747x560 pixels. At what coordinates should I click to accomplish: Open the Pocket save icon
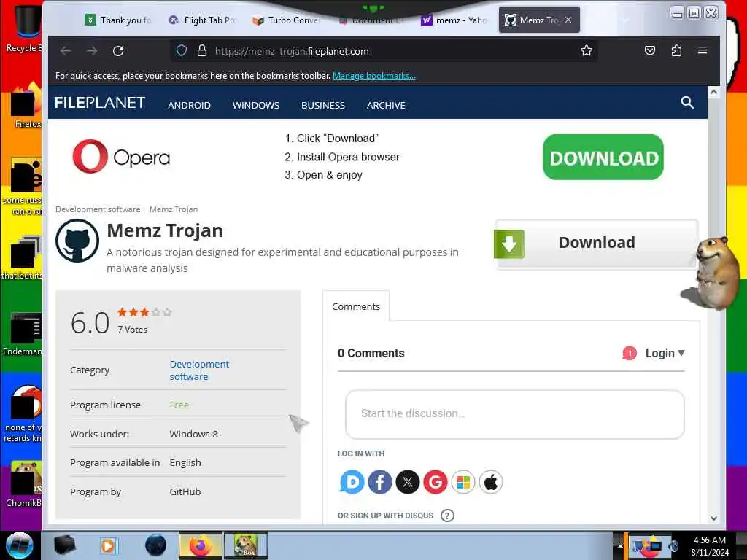coord(650,50)
